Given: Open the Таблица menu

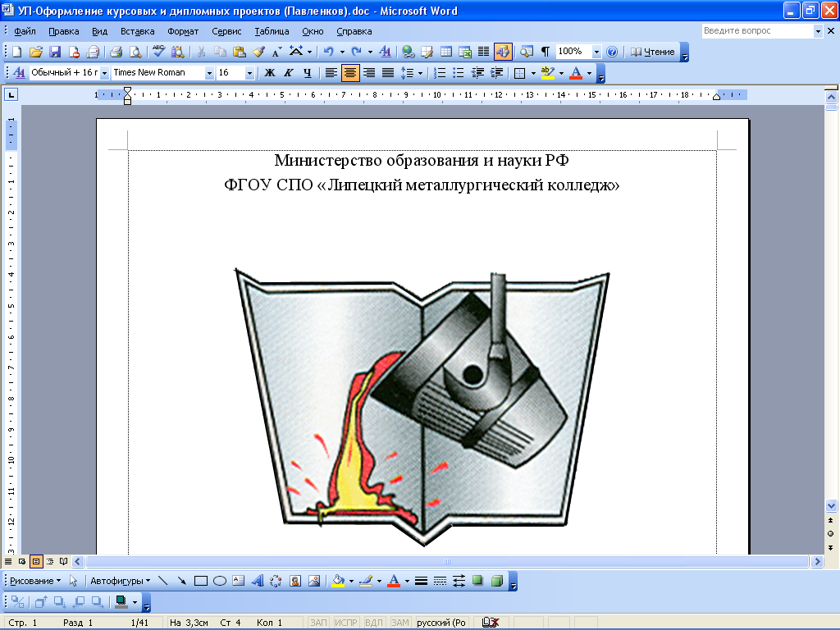Looking at the screenshot, I should (272, 31).
